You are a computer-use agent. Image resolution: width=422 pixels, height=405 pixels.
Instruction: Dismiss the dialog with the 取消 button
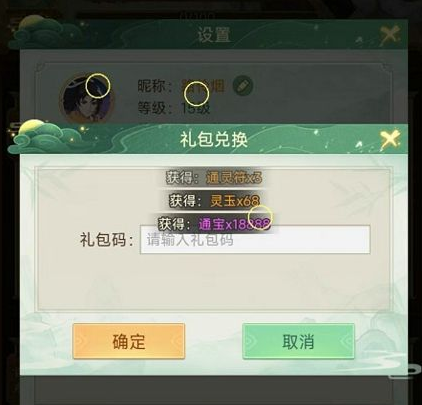[x=298, y=341]
